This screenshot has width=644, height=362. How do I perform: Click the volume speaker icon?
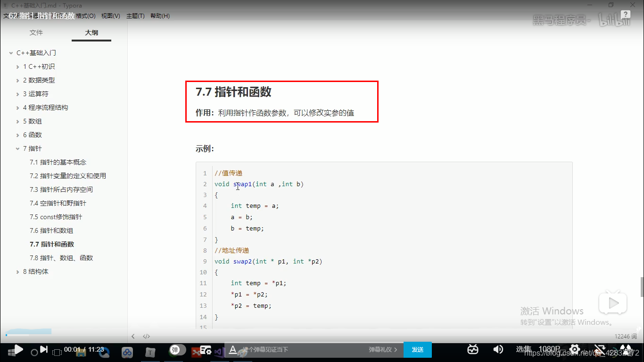(x=498, y=349)
